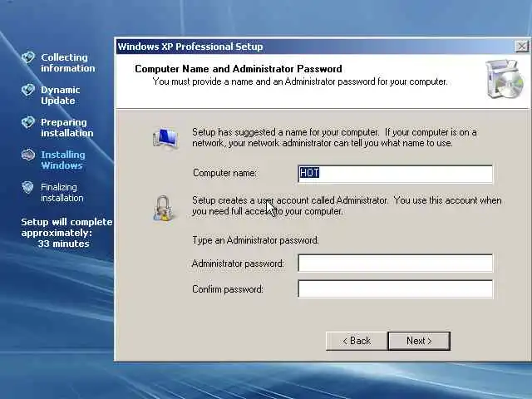This screenshot has height=399, width=532.
Task: Click the "Computer name:" label
Action: click(224, 173)
